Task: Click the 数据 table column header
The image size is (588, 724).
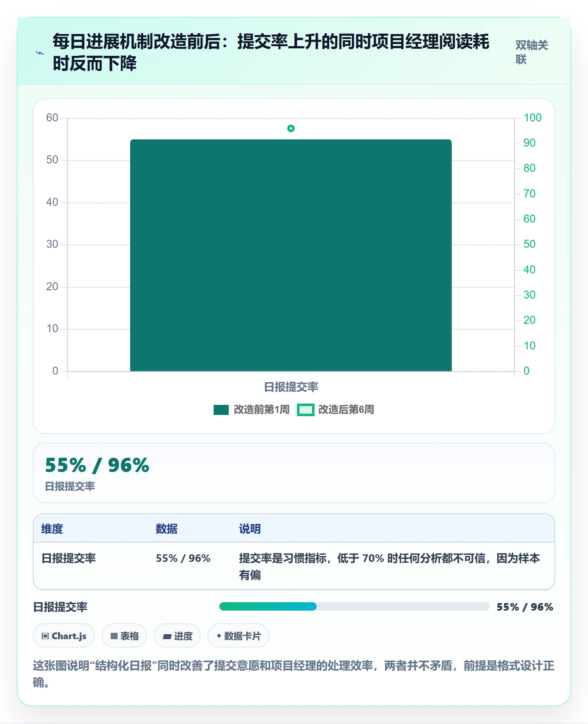Action: (x=167, y=529)
